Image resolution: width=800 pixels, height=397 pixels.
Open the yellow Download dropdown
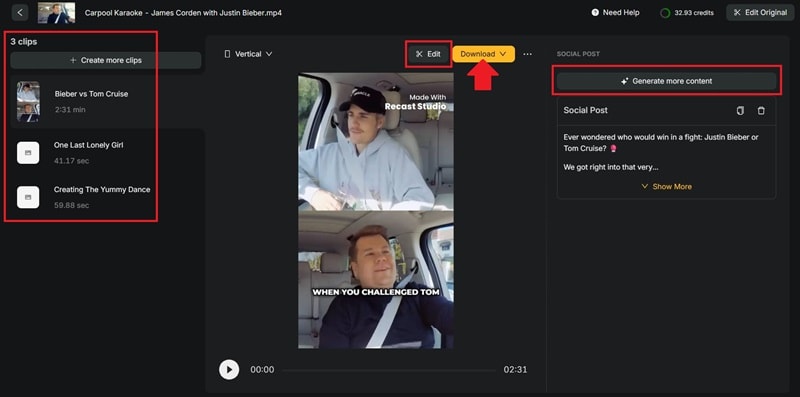[x=483, y=54]
